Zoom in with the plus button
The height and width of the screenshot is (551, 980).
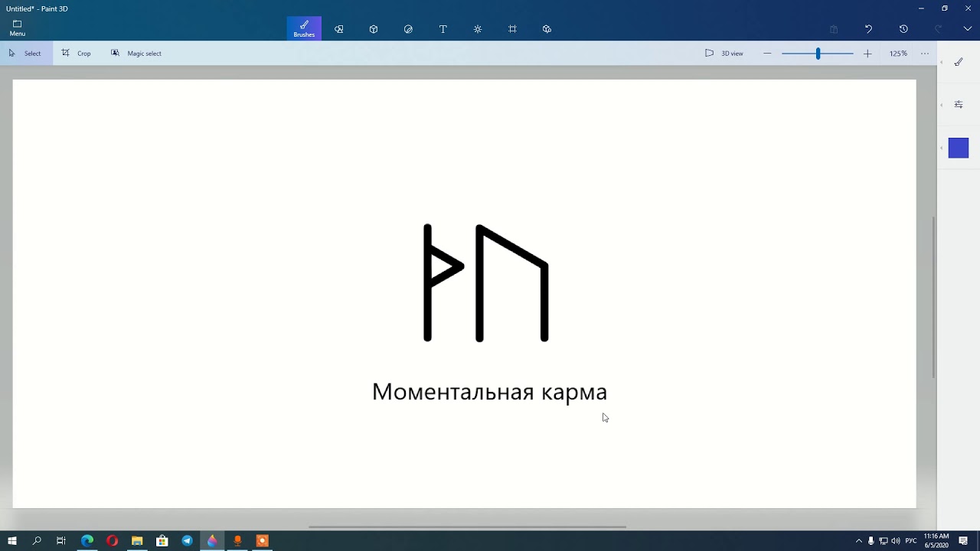point(867,54)
